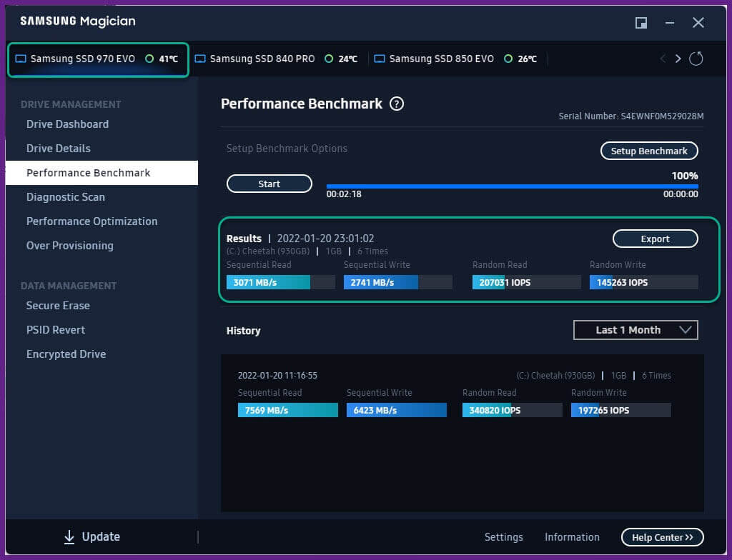Click the 145263 IOPS Random Write bar
The width and height of the screenshot is (732, 560).
coord(644,282)
